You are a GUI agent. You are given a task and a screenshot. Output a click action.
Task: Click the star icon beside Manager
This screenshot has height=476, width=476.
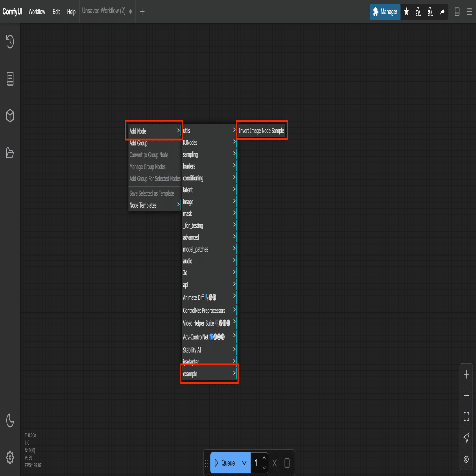point(406,12)
